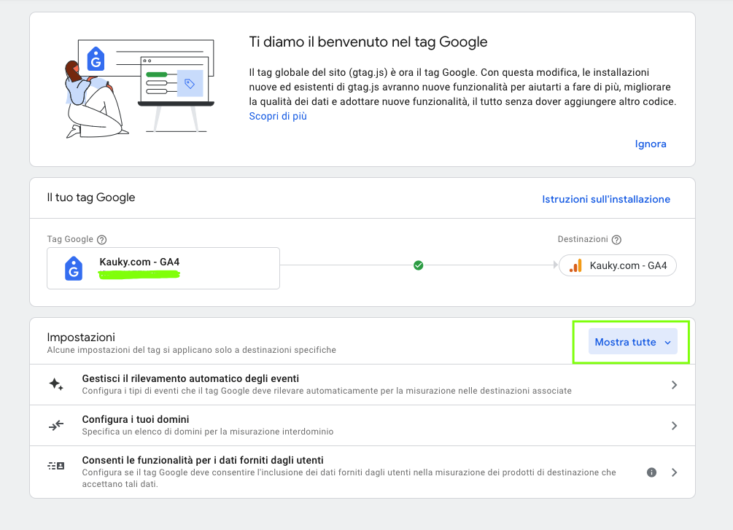This screenshot has height=530, width=733.
Task: Open Gestisci il rilevamento automatico degli eventi
Action: click(362, 385)
